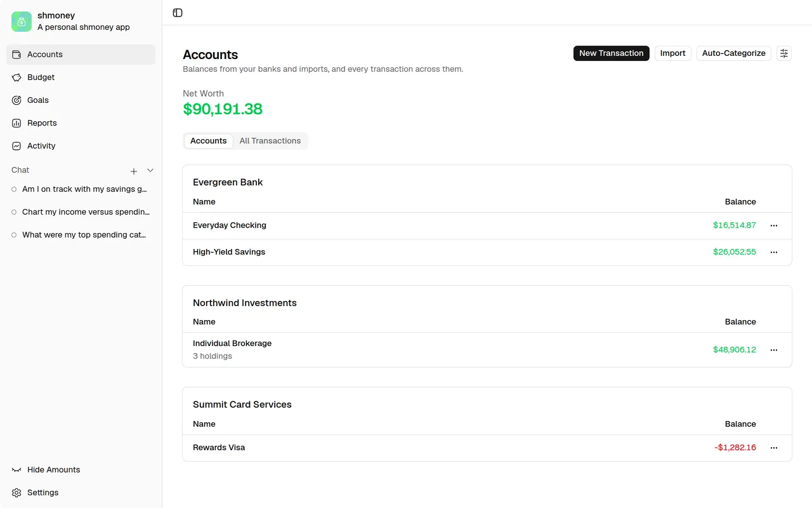Select the Rewards Visa account row
Screen dimensions: 812x508
click(487, 448)
